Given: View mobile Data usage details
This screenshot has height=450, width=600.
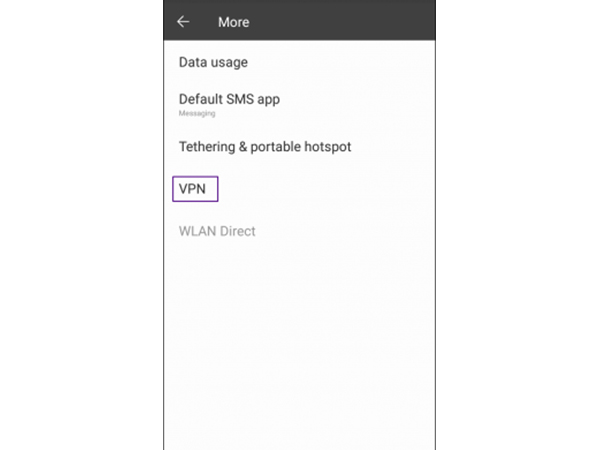Looking at the screenshot, I should pyautogui.click(x=299, y=62).
